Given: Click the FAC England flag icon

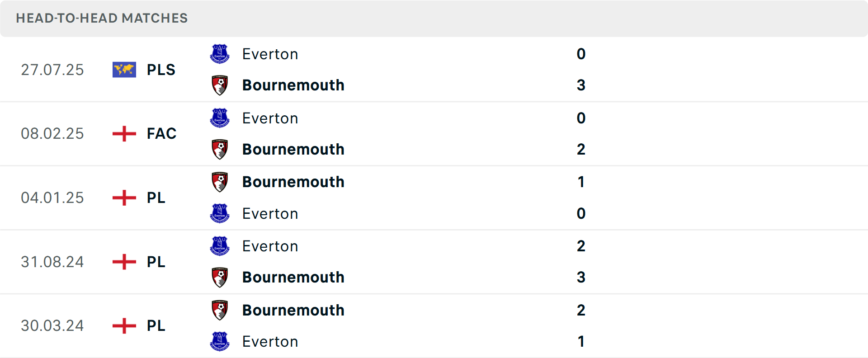Looking at the screenshot, I should (x=124, y=133).
